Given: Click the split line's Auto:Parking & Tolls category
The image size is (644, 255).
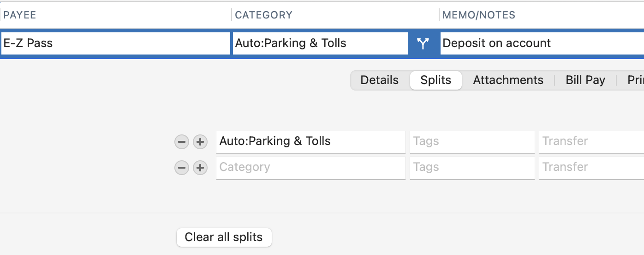Looking at the screenshot, I should [x=310, y=141].
